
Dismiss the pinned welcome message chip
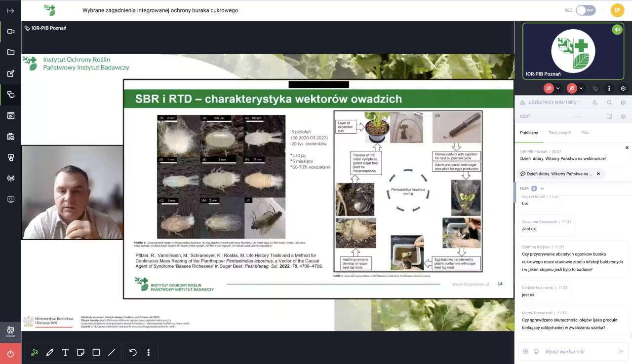click(598, 174)
